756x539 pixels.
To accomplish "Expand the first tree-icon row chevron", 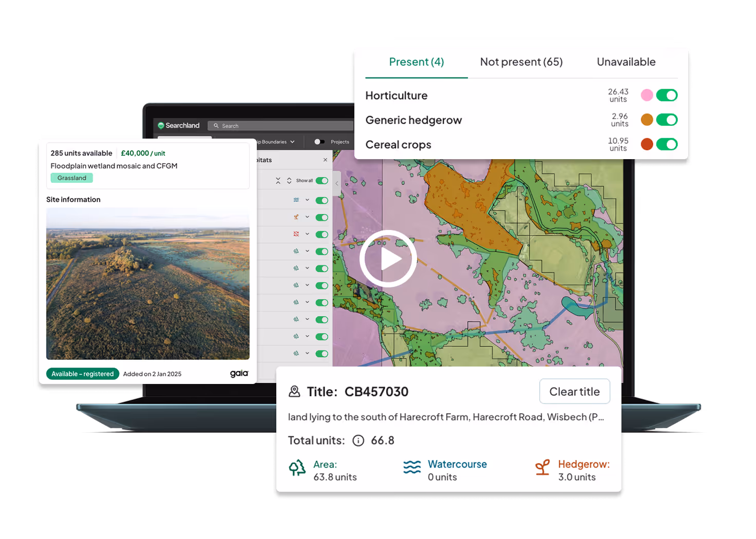I will (x=307, y=251).
